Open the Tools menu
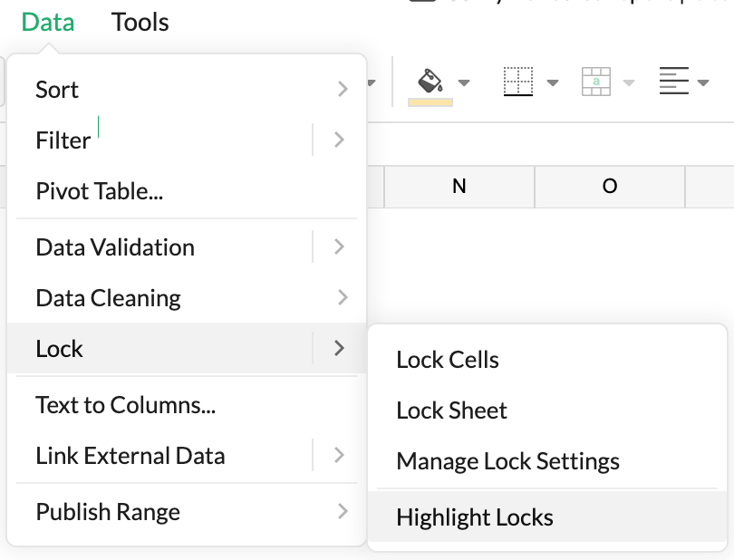This screenshot has height=560, width=734. click(140, 22)
